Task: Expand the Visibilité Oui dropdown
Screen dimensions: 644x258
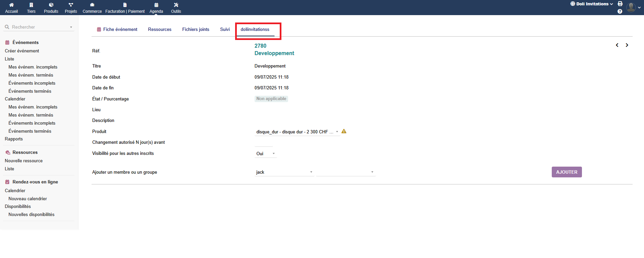Action: pos(265,154)
